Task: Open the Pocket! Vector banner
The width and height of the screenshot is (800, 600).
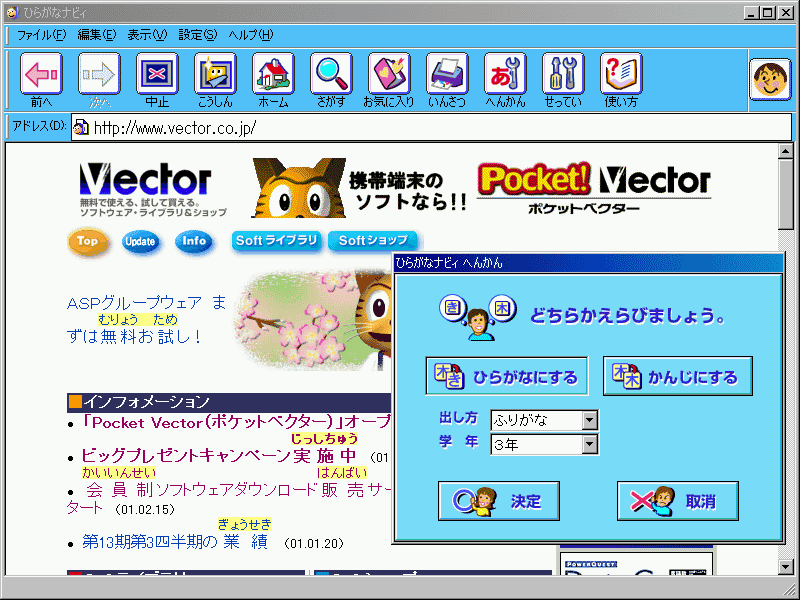Action: click(x=593, y=187)
